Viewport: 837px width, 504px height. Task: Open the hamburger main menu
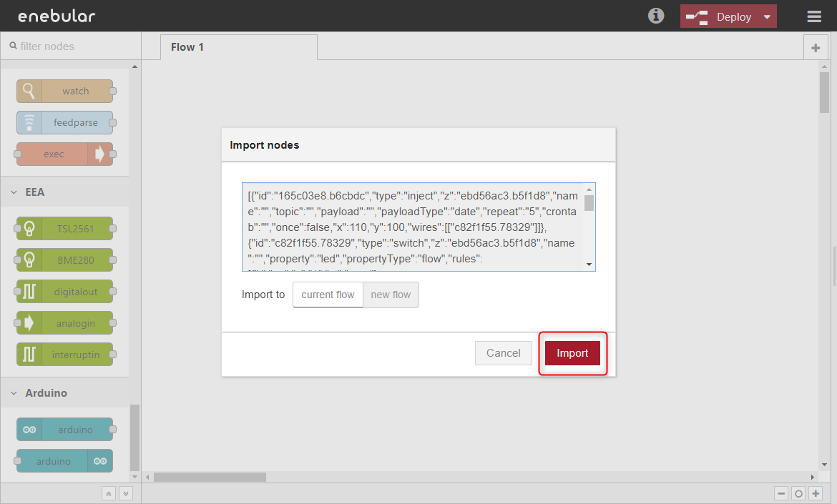814,16
